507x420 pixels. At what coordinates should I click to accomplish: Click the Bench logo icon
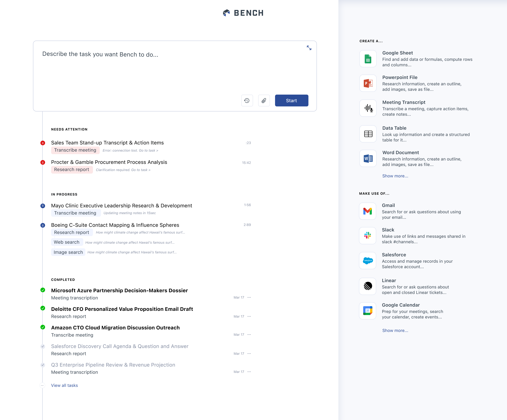(226, 13)
